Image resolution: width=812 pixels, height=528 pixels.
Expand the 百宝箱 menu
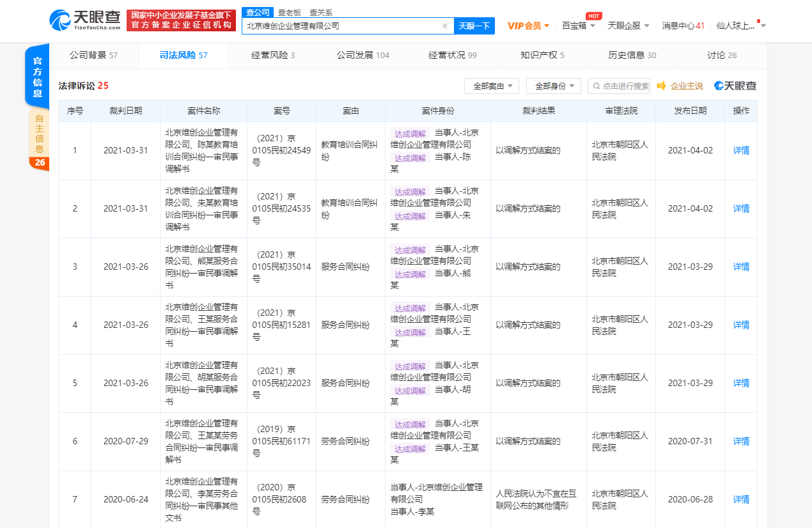579,26
